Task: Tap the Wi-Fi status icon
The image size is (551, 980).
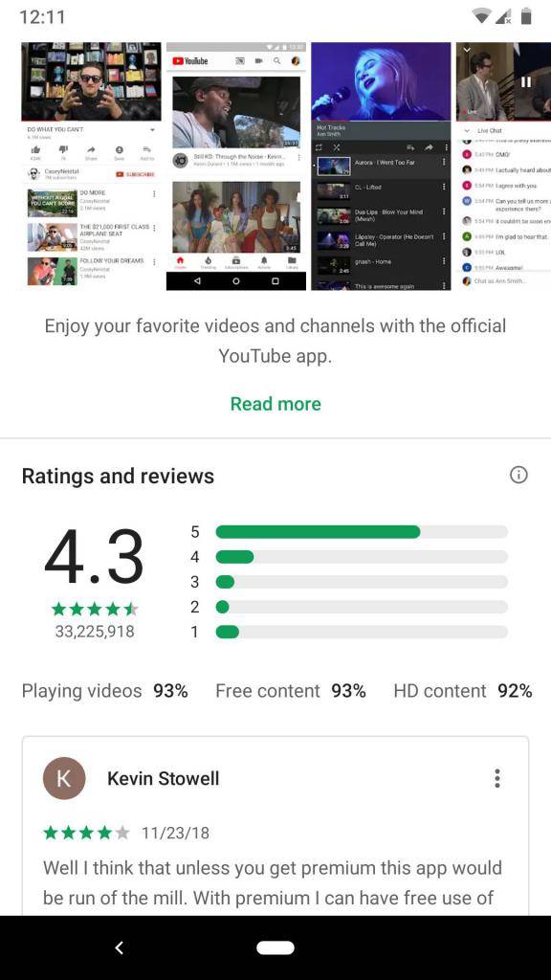Action: tap(482, 17)
